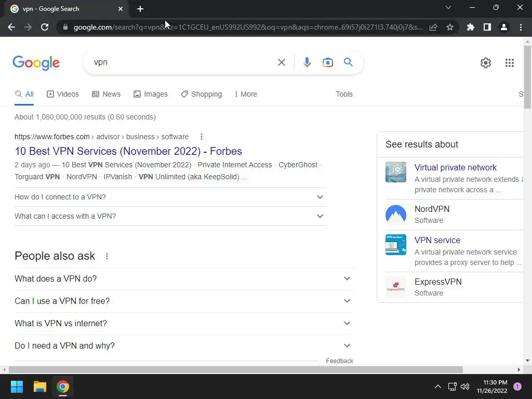
Task: Open the volume tray icon
Action: (x=465, y=387)
